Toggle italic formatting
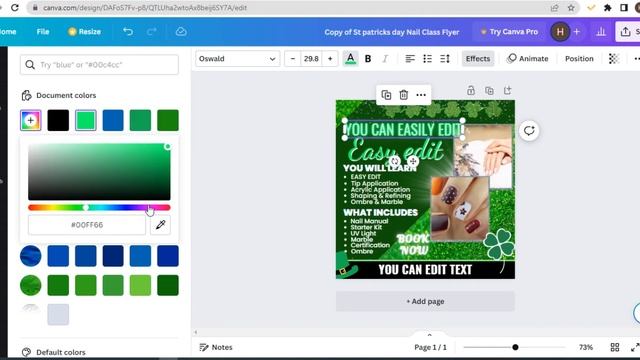Screen dimensions: 640x360 point(385,59)
